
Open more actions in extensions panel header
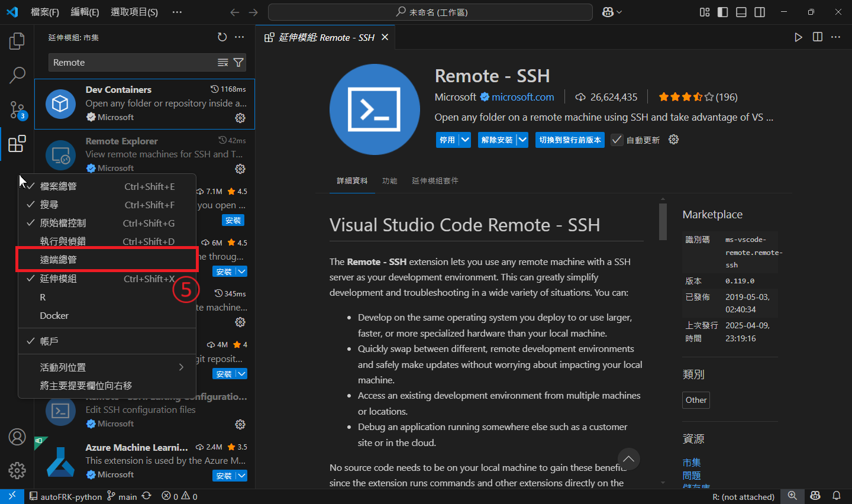tap(239, 37)
